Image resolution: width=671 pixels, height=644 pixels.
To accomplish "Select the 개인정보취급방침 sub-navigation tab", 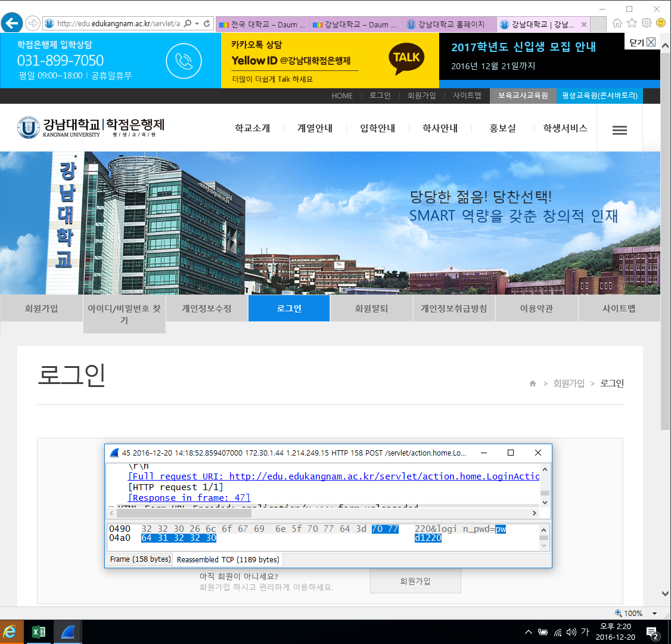I will [454, 308].
